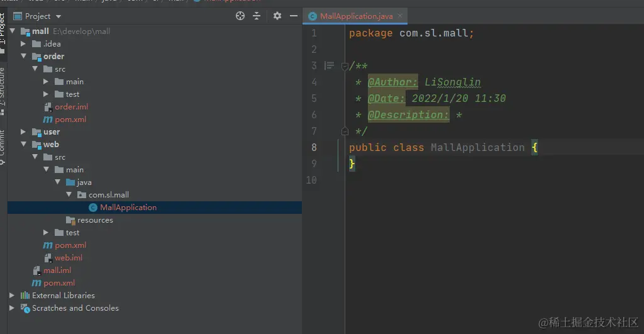Viewport: 644px width, 334px height.
Task: Click LiSonglin author name in comment
Action: click(452, 82)
